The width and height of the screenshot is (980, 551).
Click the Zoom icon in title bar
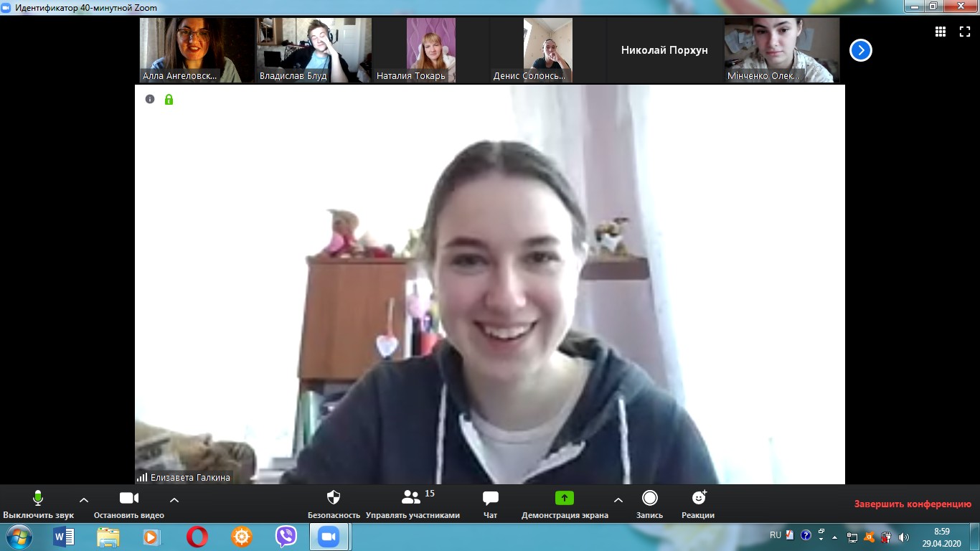tap(6, 6)
